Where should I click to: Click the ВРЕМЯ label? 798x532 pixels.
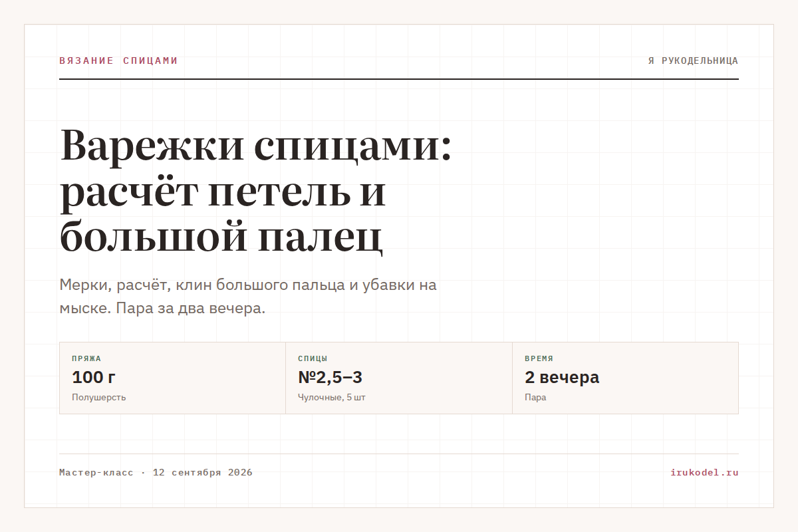pos(539,358)
